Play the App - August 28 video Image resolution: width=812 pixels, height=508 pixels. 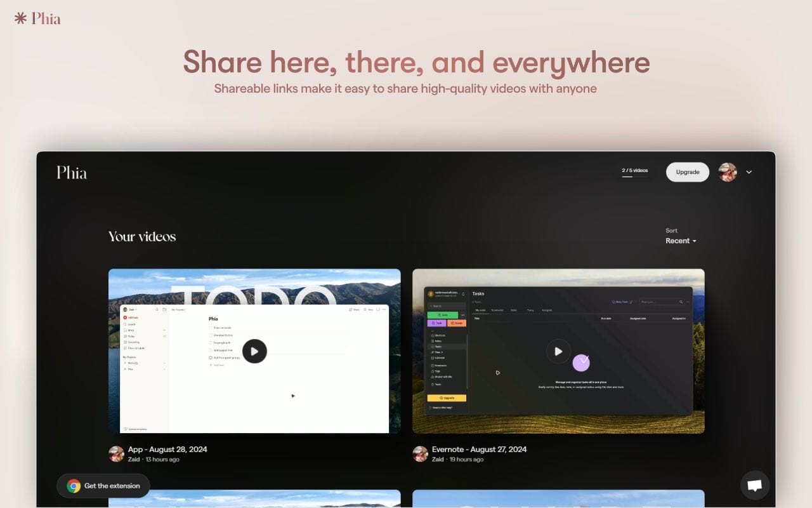(x=254, y=351)
